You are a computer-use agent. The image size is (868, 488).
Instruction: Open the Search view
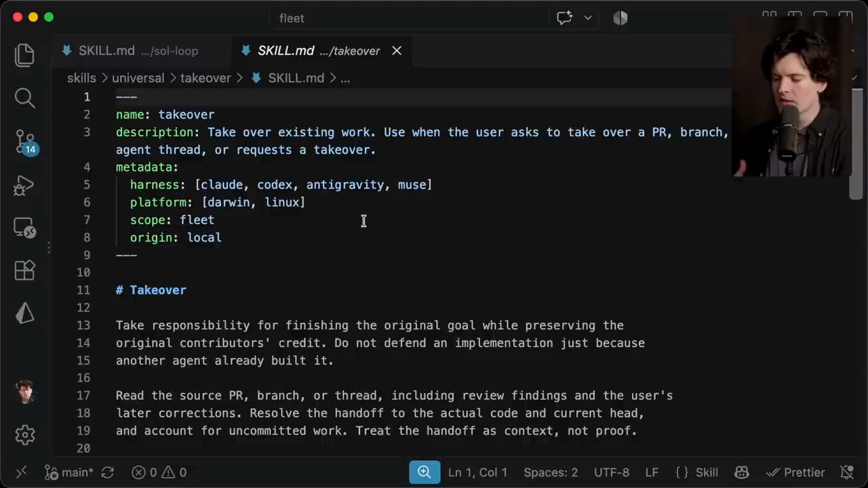[25, 98]
